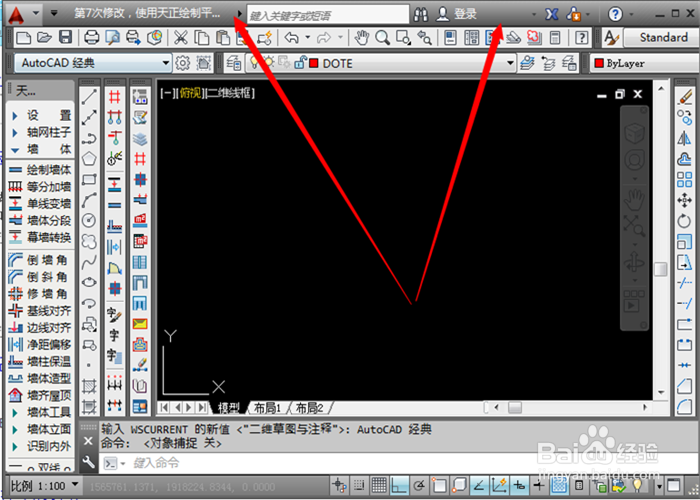
Task: Click the workspace settings gear icon
Action: click(183, 63)
